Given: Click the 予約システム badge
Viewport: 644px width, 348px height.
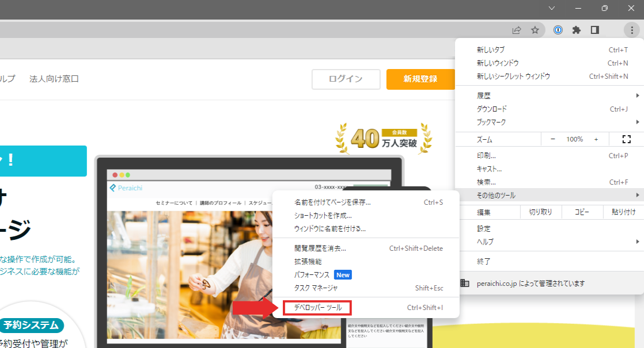Looking at the screenshot, I should 32,325.
